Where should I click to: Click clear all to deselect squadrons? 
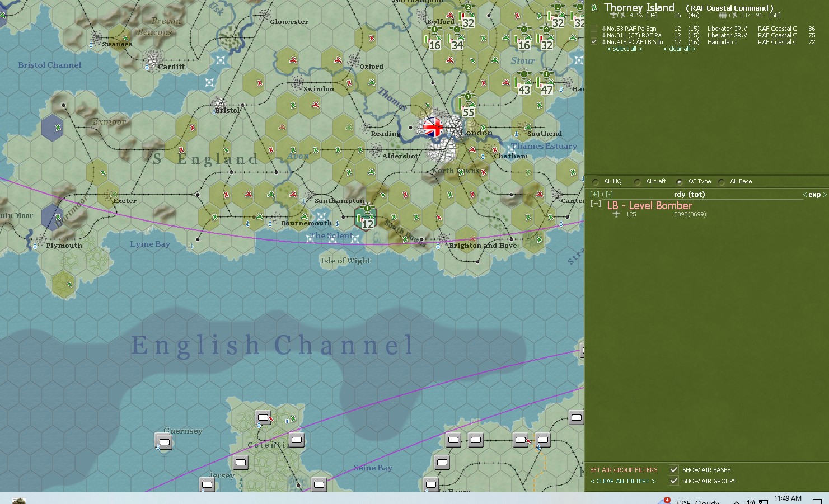[x=678, y=49]
